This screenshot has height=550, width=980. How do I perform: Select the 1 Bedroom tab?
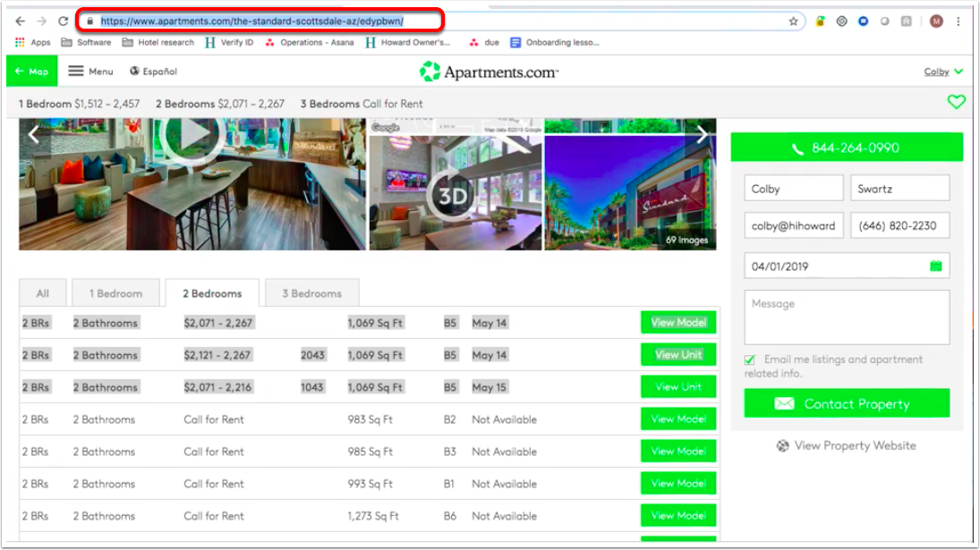[115, 293]
